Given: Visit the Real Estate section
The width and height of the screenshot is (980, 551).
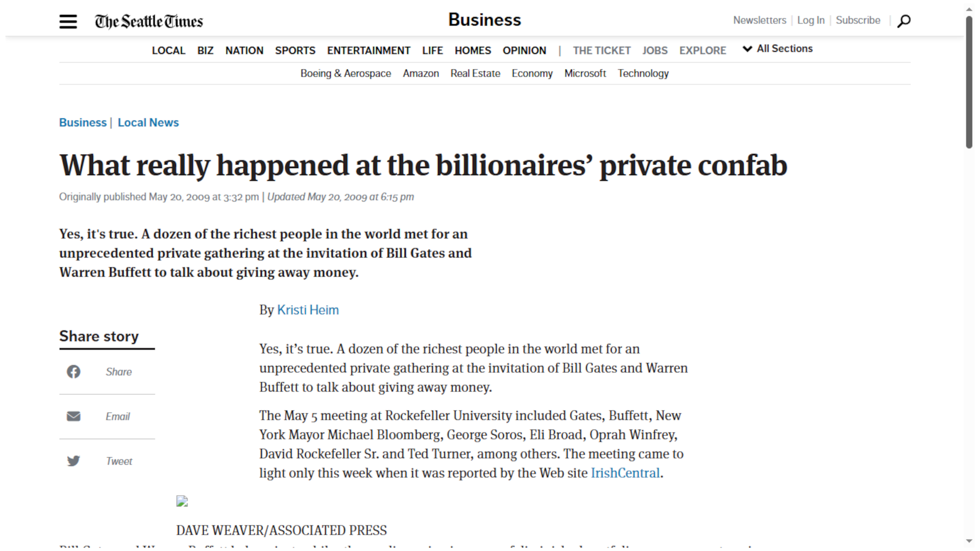Looking at the screenshot, I should [x=475, y=73].
